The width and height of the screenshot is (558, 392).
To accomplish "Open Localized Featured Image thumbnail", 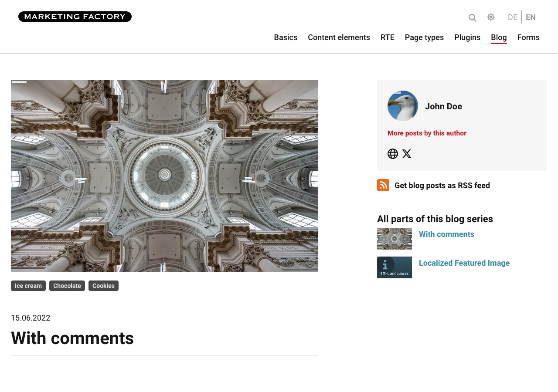I will [x=395, y=267].
